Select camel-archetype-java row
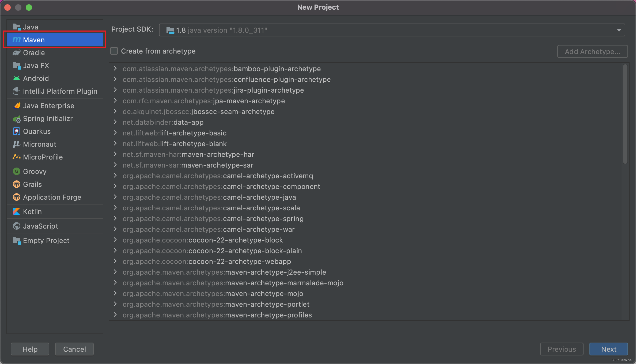Image resolution: width=636 pixels, height=364 pixels. pyautogui.click(x=366, y=197)
